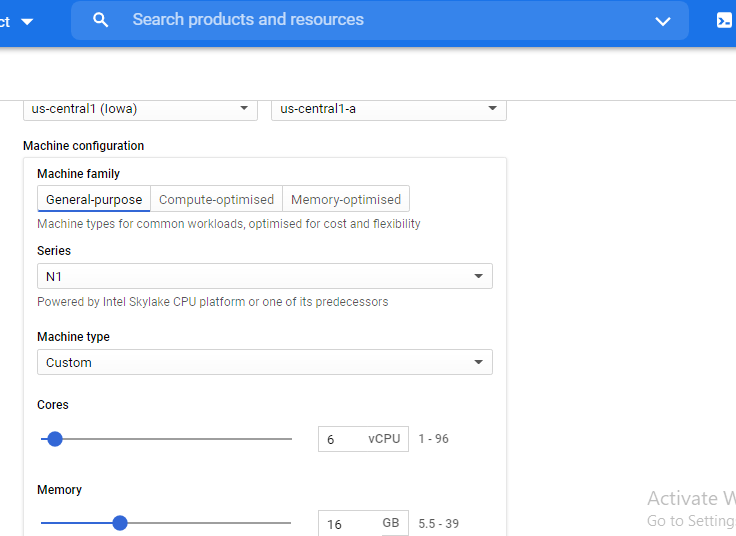Select the General-purpose machine family tab
Viewport: 736px width, 536px height.
point(94,199)
